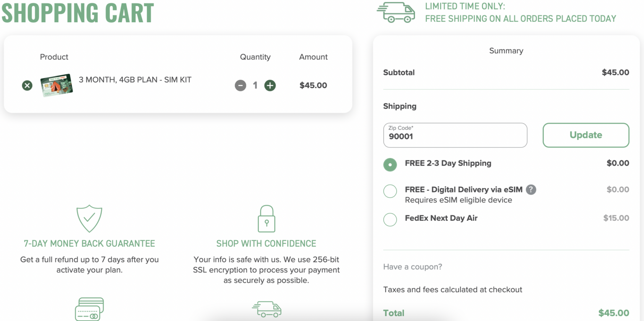Screen dimensions: 644x321
Task: Click the eSIM delivery question mark help icon
Action: (x=531, y=190)
